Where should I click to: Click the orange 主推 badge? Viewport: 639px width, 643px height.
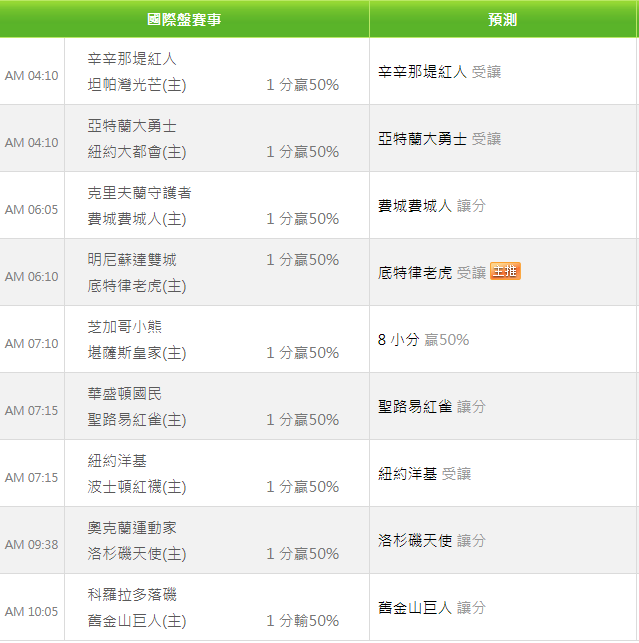(x=505, y=271)
